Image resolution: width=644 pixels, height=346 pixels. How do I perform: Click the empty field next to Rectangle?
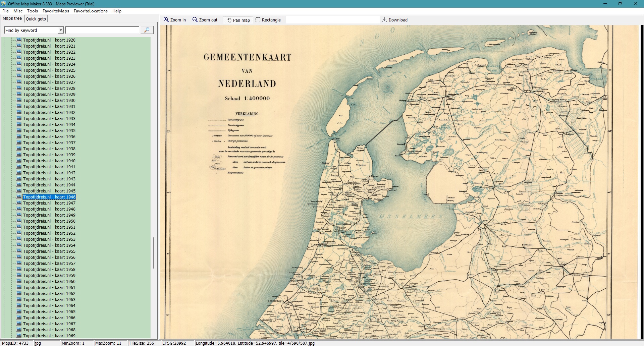(x=332, y=20)
